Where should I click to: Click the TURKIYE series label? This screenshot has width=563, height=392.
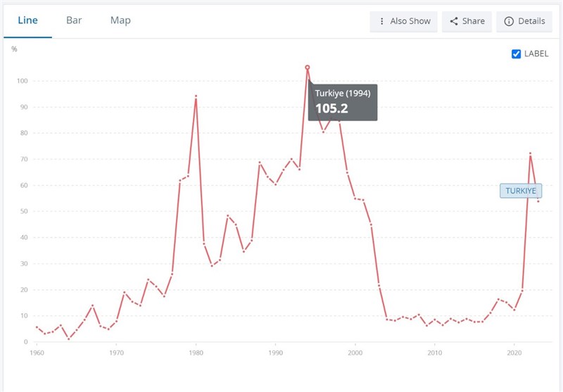[x=521, y=191]
